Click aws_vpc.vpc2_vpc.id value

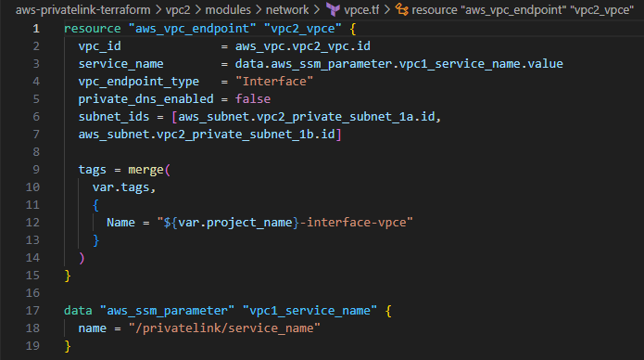pos(303,46)
